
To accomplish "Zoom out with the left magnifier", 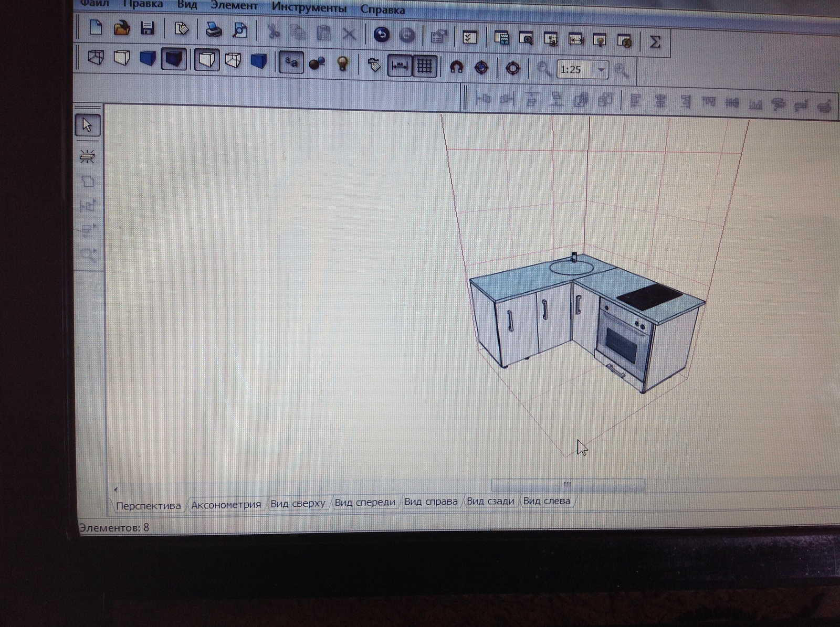I will pos(544,69).
